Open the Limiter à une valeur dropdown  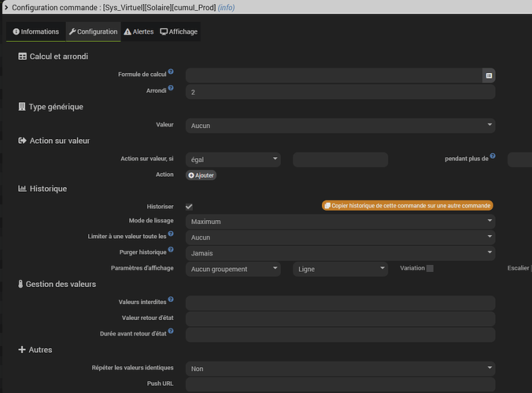coord(340,237)
